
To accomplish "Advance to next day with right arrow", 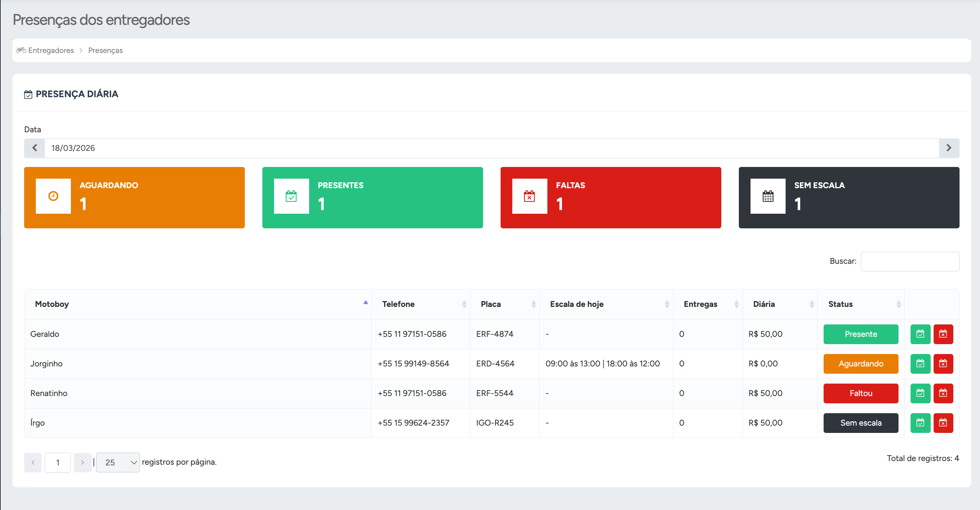I will [949, 148].
